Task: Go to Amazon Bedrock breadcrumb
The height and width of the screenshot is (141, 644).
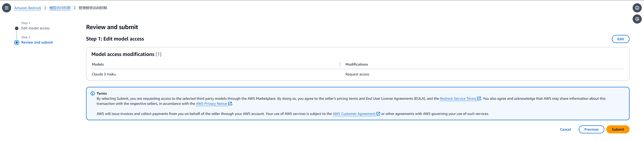Action: [x=28, y=8]
